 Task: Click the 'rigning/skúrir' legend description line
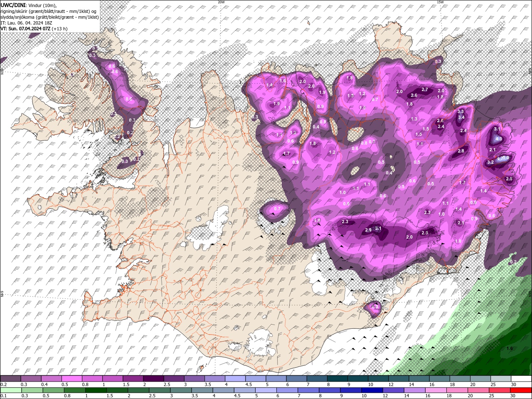point(48,11)
